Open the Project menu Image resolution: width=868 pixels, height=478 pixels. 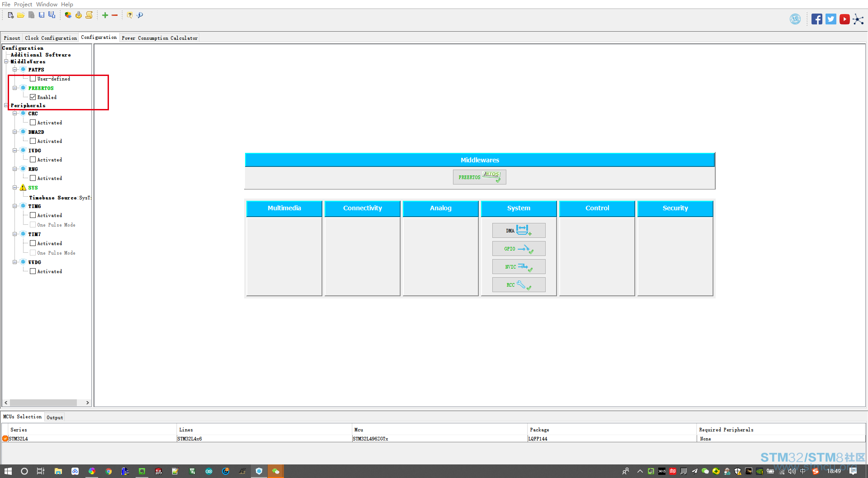(23, 4)
